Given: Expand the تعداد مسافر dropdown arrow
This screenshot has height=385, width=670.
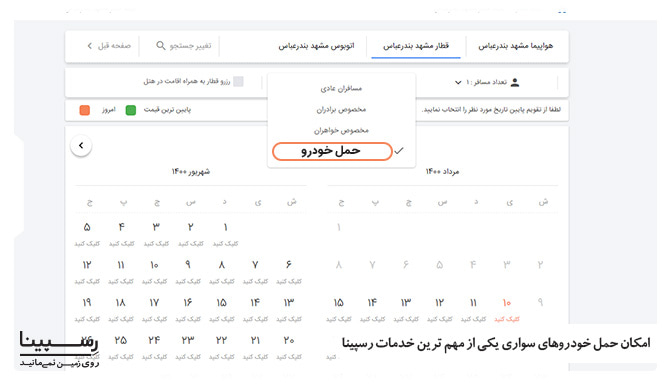Looking at the screenshot, I should click(458, 82).
